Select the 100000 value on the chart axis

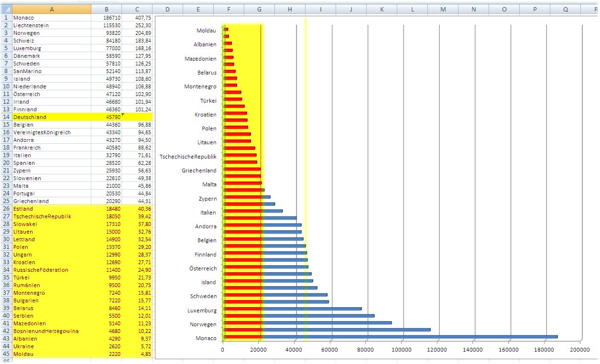[x=402, y=350]
